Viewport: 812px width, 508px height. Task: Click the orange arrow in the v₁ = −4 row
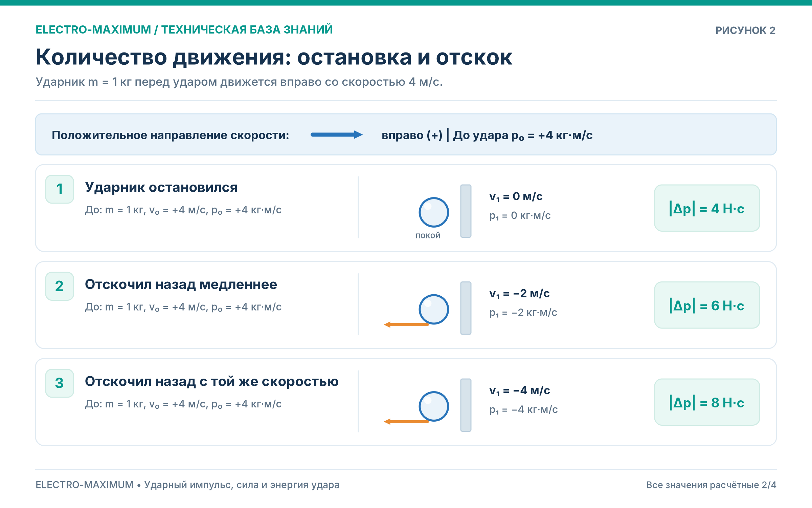click(x=406, y=422)
